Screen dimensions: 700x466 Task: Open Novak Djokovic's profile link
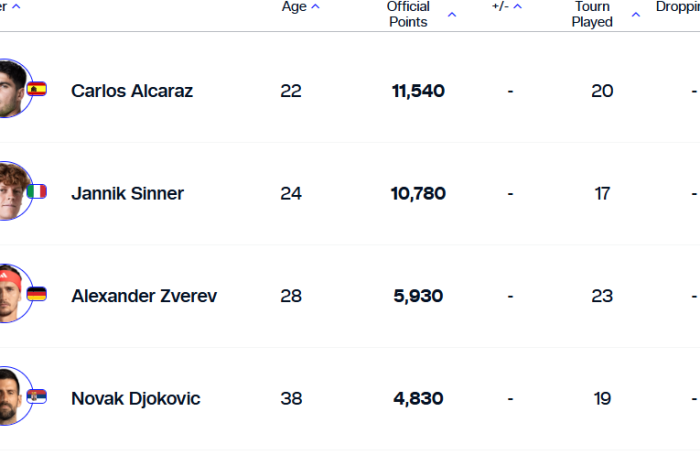[136, 399]
